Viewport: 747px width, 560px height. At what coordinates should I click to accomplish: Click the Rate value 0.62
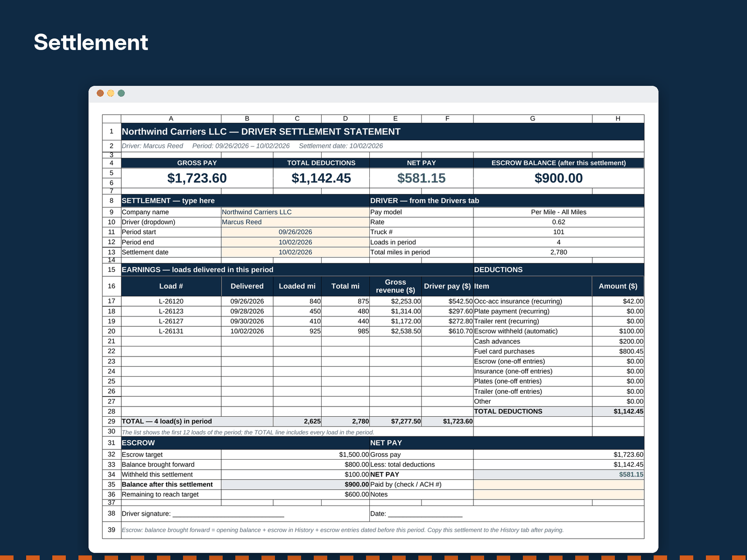559,222
